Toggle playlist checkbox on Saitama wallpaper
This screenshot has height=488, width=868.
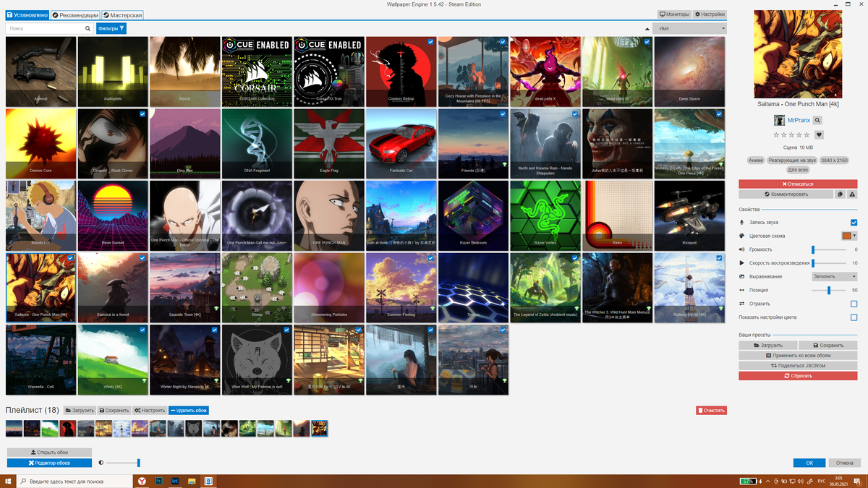pyautogui.click(x=70, y=257)
